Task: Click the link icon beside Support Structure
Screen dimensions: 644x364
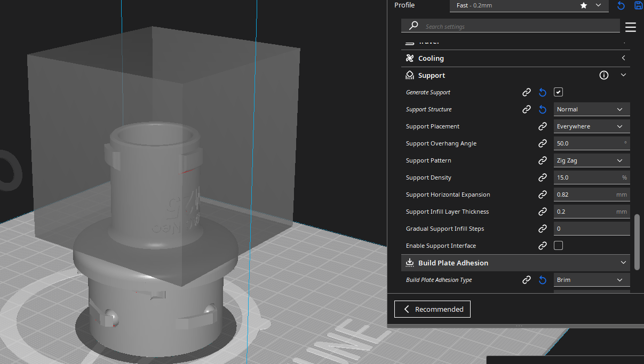Action: pyautogui.click(x=527, y=109)
